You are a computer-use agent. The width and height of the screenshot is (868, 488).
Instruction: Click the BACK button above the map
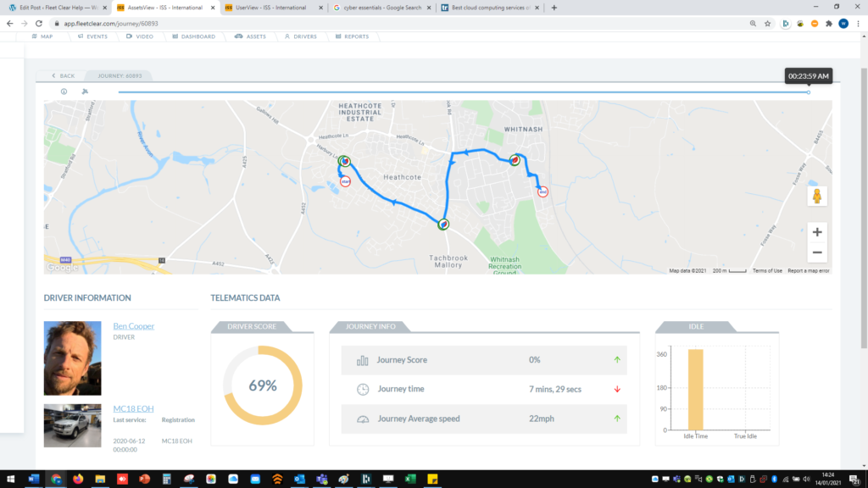coord(63,75)
